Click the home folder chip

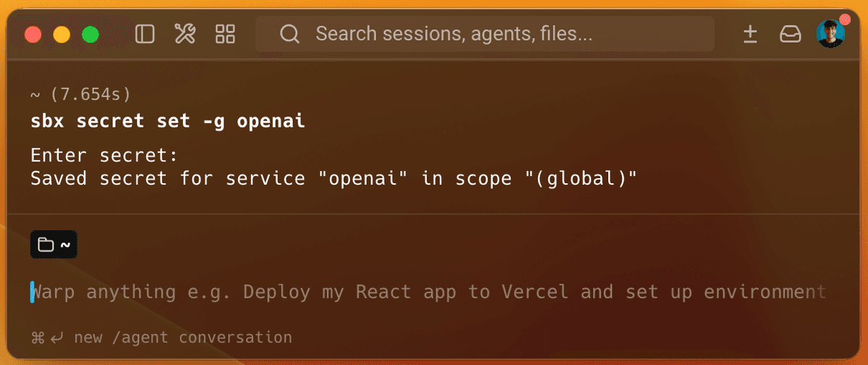coord(54,245)
